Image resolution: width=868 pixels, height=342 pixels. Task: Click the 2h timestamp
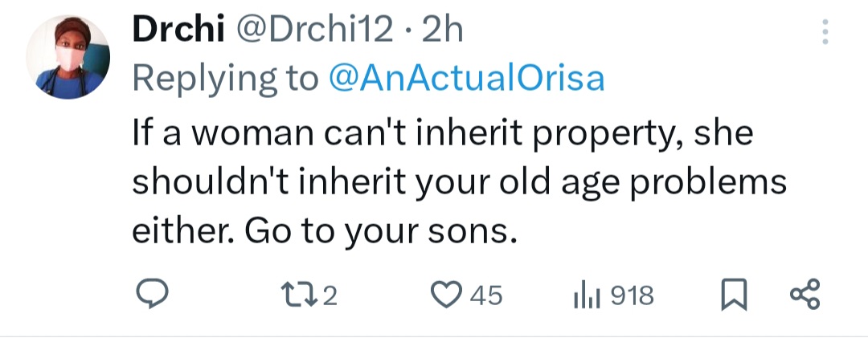[x=443, y=31]
